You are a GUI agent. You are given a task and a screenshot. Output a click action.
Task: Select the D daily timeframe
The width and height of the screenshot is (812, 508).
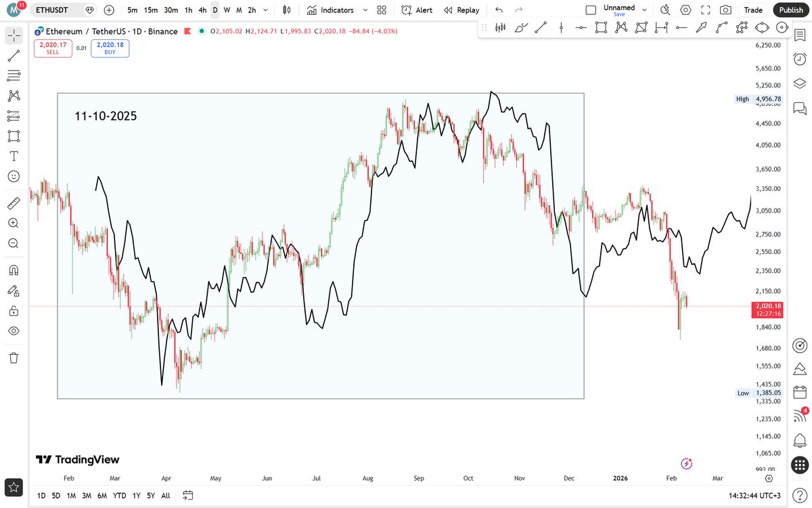(x=215, y=10)
